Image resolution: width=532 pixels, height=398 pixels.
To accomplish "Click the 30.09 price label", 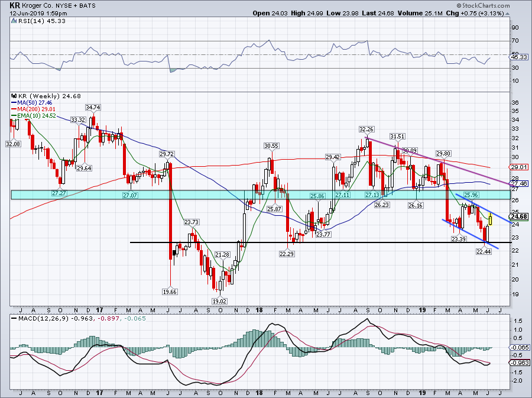I will point(410,151).
